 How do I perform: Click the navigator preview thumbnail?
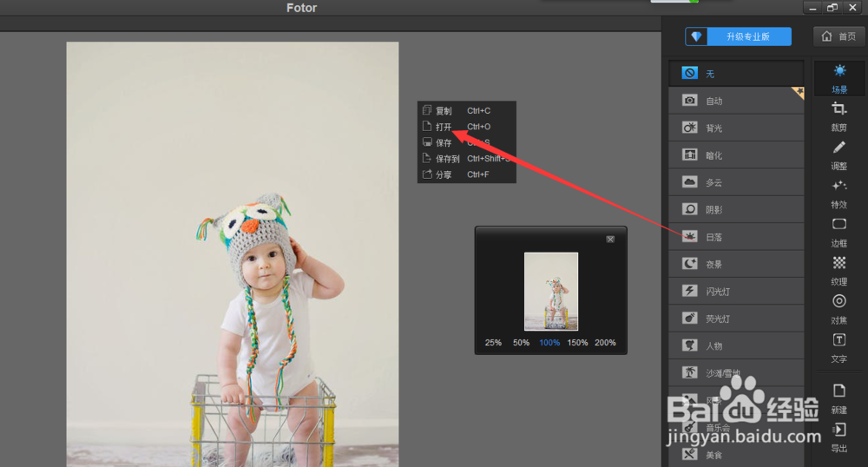[x=551, y=291]
